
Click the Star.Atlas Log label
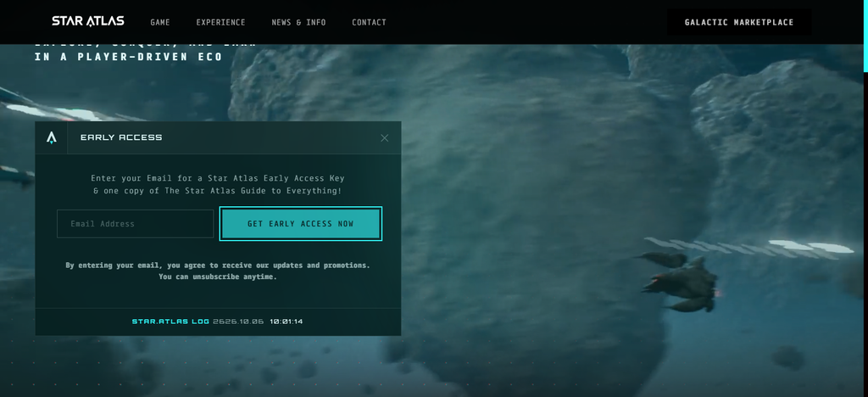170,322
